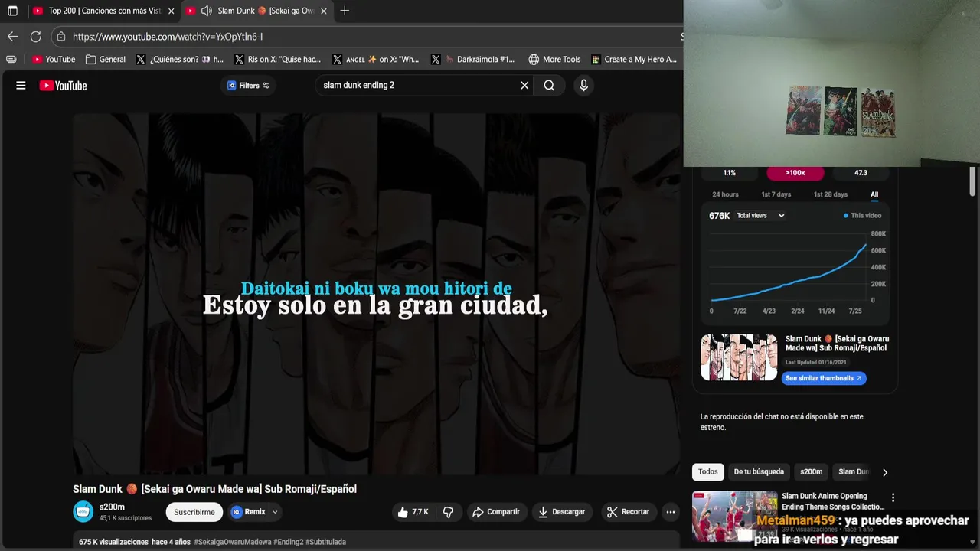Screen dimensions: 980x551
Task: Open More Tools bookmark
Action: [554, 59]
